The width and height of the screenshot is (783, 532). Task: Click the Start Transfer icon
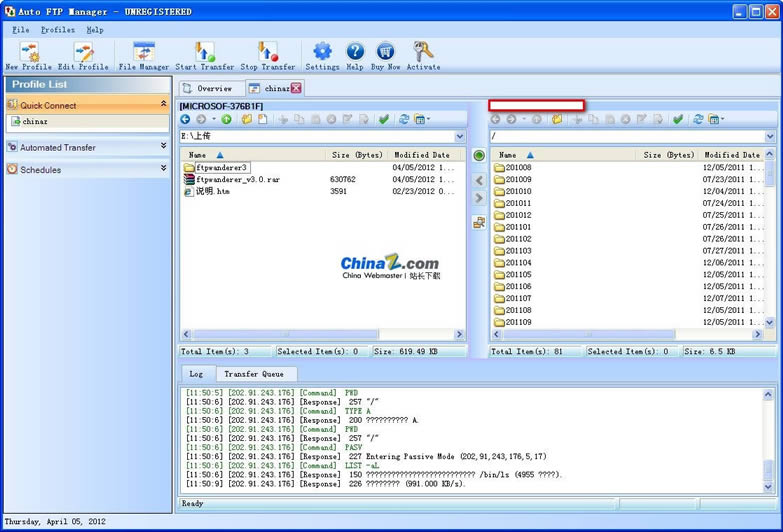(205, 52)
